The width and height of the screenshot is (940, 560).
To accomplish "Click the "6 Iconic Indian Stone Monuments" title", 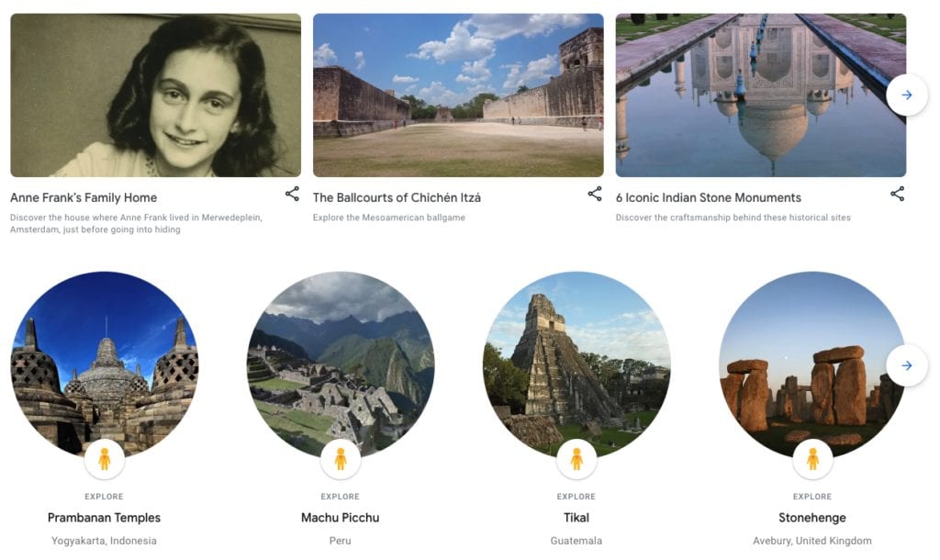I will point(708,197).
